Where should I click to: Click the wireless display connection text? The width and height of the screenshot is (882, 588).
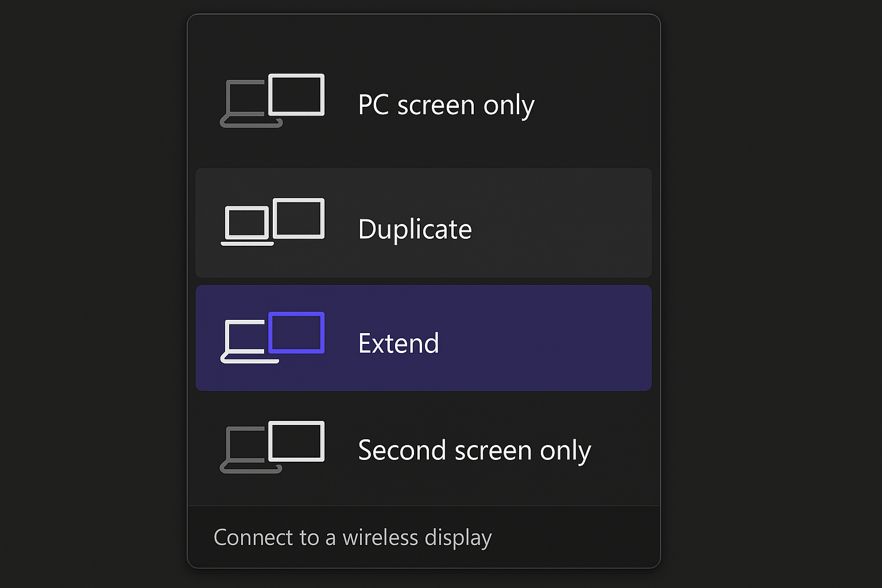(x=353, y=537)
